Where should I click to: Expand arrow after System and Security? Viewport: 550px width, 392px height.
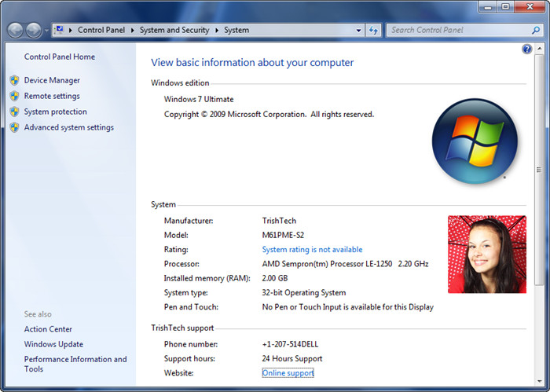tap(217, 31)
